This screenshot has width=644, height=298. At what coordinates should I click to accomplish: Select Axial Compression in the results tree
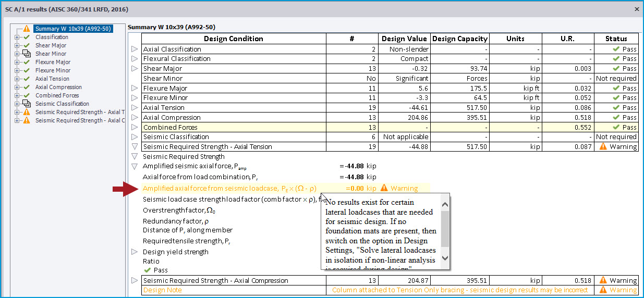pos(58,87)
